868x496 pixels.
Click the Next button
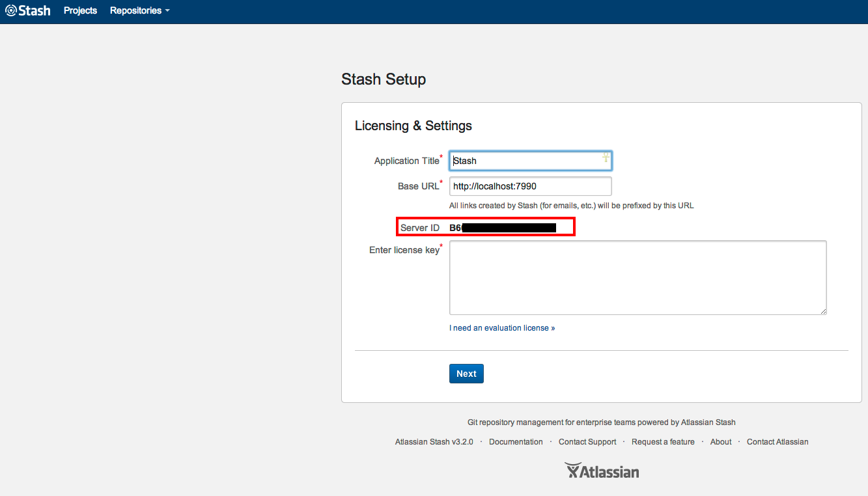pos(466,374)
